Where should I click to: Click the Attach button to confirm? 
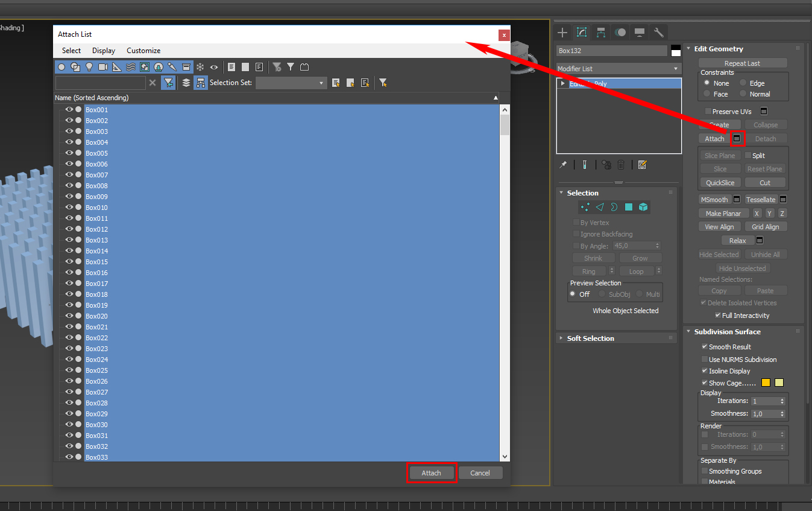(431, 472)
